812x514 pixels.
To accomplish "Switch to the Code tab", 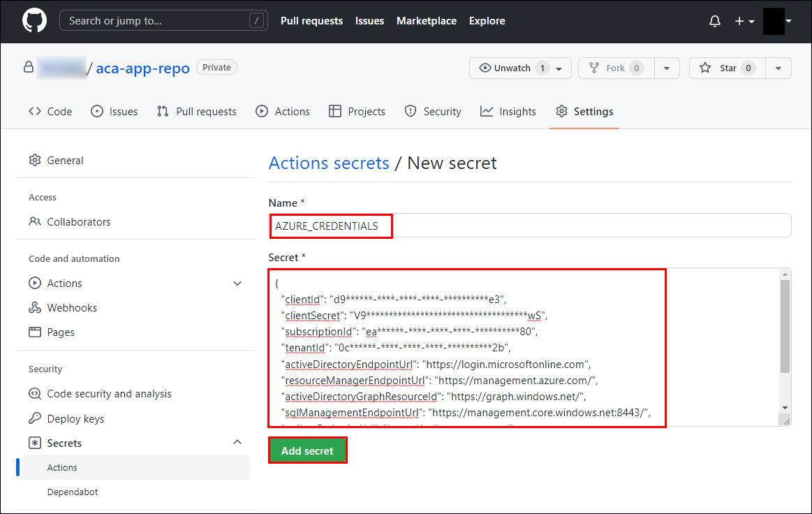I will [50, 112].
